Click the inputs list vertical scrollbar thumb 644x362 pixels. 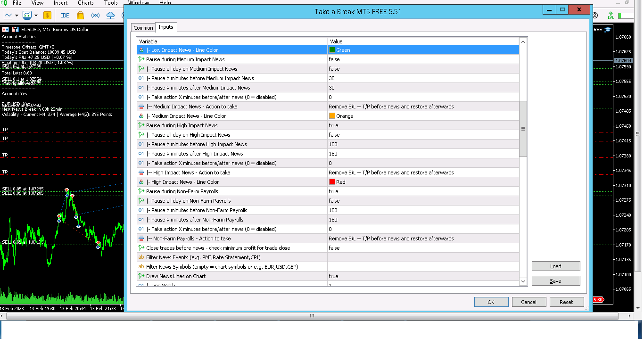tap(523, 129)
